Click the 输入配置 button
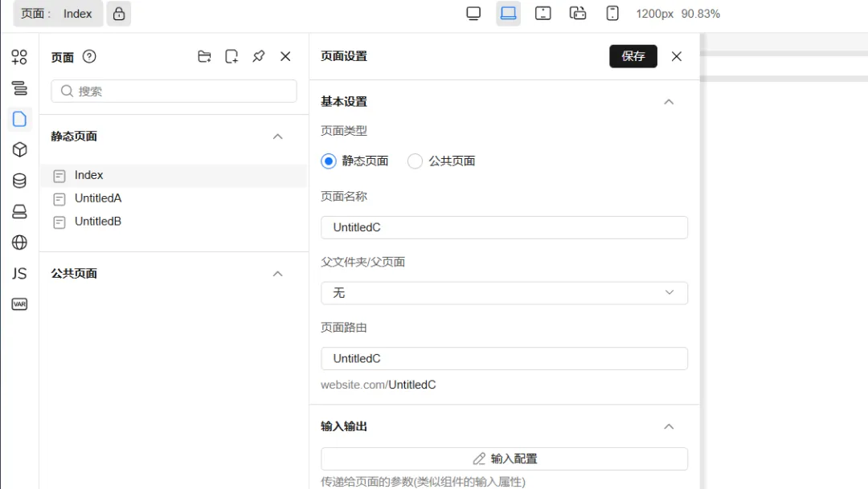868x489 pixels. (504, 458)
